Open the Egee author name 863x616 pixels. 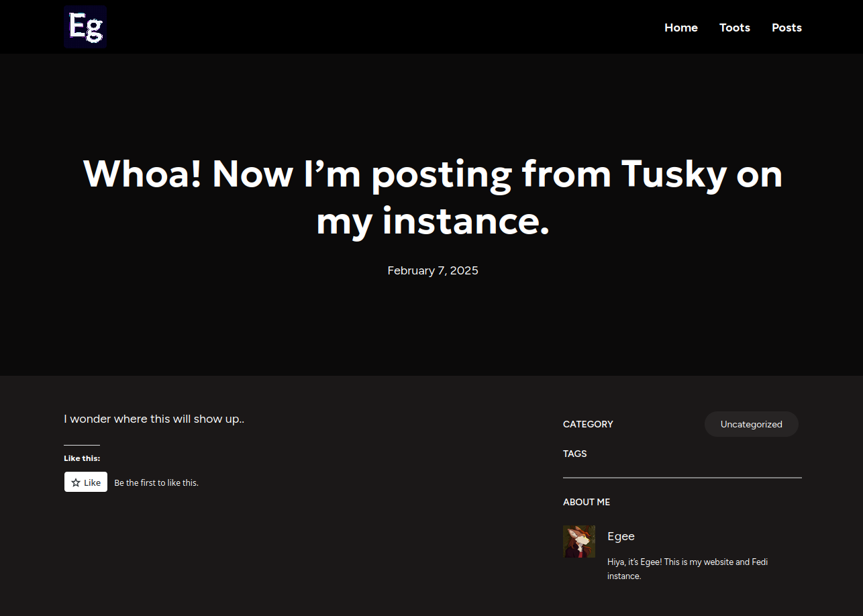click(621, 536)
